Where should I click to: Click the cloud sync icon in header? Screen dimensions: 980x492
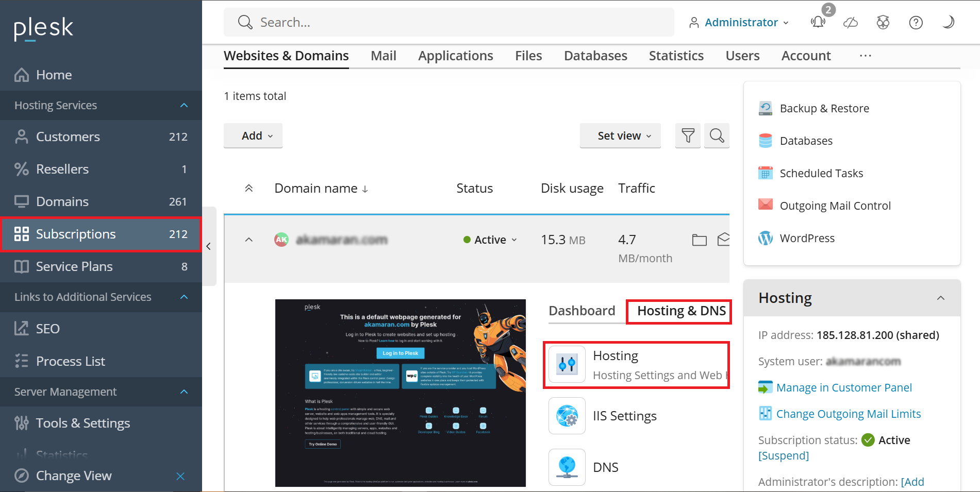tap(851, 22)
